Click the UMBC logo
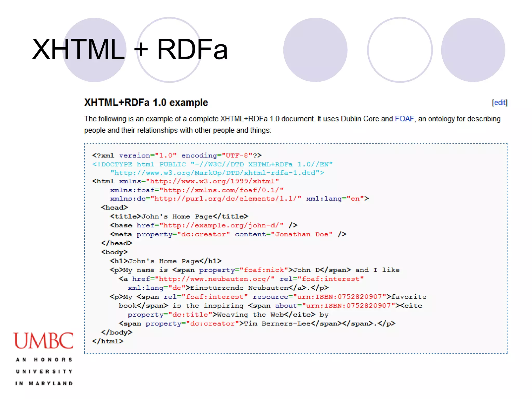The image size is (532, 399). 43,341
